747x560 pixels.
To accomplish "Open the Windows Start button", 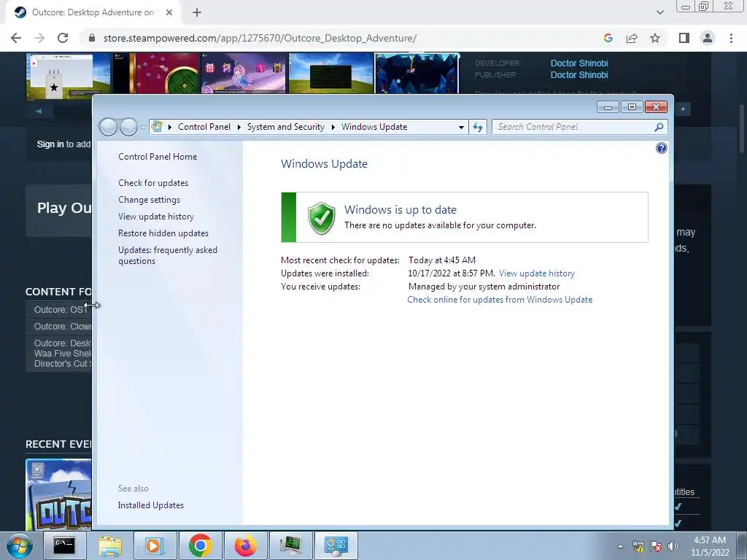I will [20, 545].
